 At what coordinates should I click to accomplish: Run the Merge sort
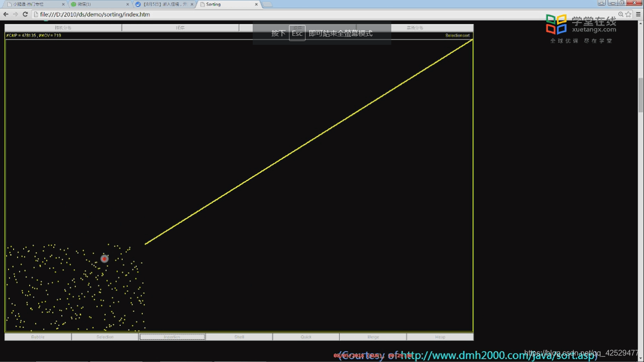click(x=373, y=337)
